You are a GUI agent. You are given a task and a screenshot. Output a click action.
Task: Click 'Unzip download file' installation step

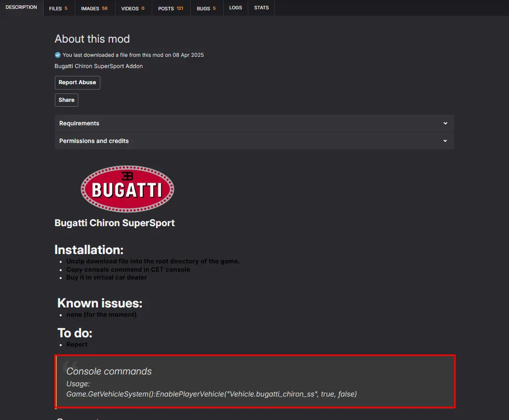[153, 261]
